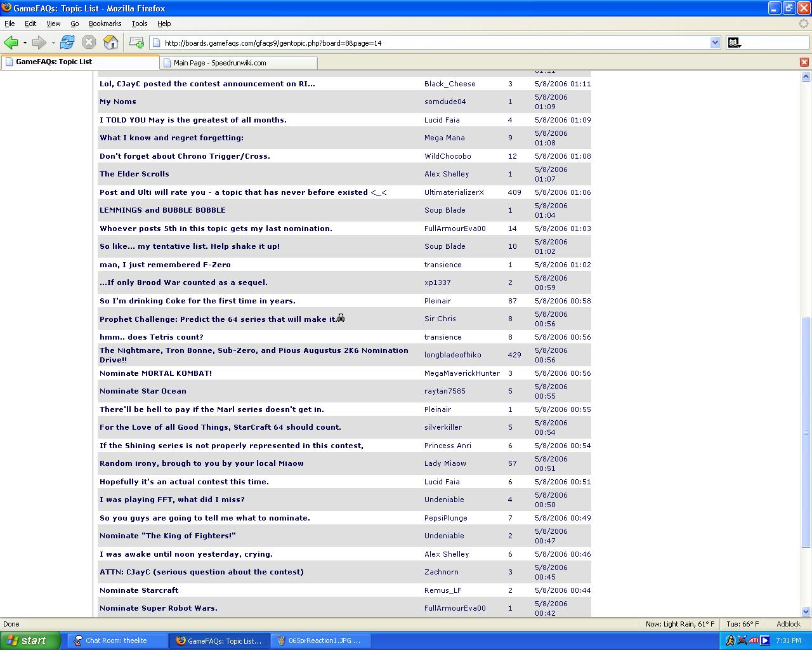Click the red X-shaped tray icon beside AIM
This screenshot has width=812, height=650.
[x=742, y=640]
